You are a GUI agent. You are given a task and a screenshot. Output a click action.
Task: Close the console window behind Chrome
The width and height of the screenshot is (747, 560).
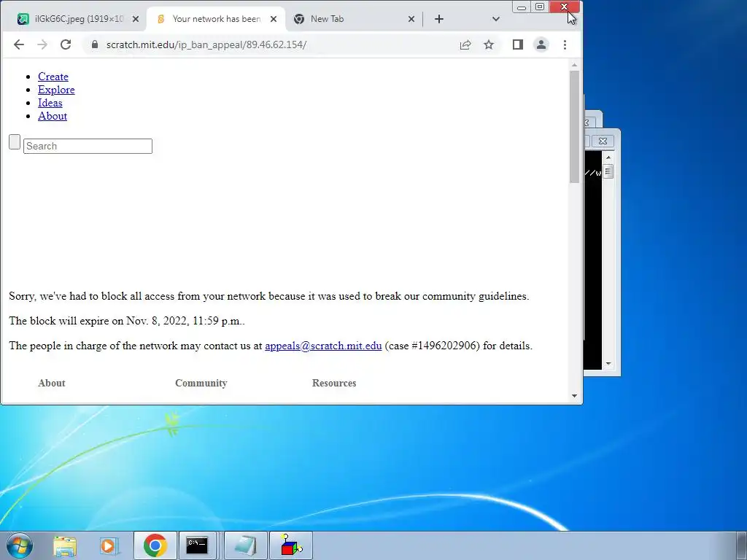[603, 141]
